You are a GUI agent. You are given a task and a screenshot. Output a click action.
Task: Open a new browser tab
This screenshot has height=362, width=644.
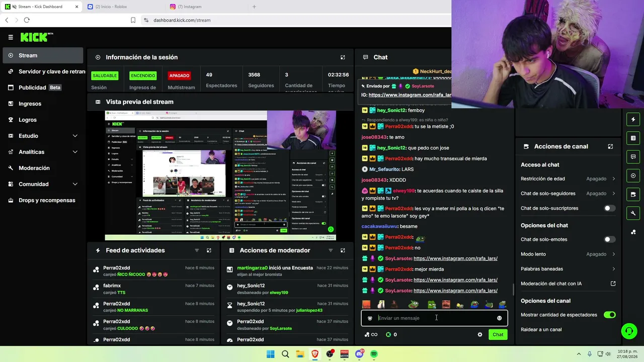254,7
